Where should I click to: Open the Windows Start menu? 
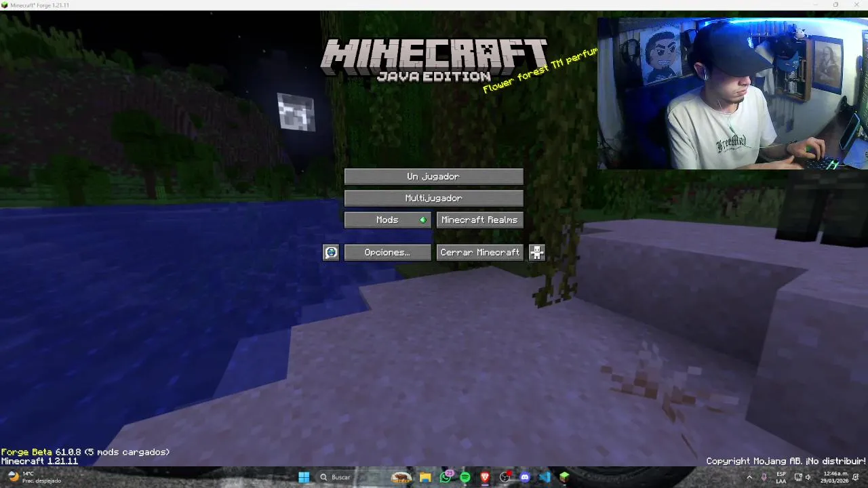coord(304,477)
